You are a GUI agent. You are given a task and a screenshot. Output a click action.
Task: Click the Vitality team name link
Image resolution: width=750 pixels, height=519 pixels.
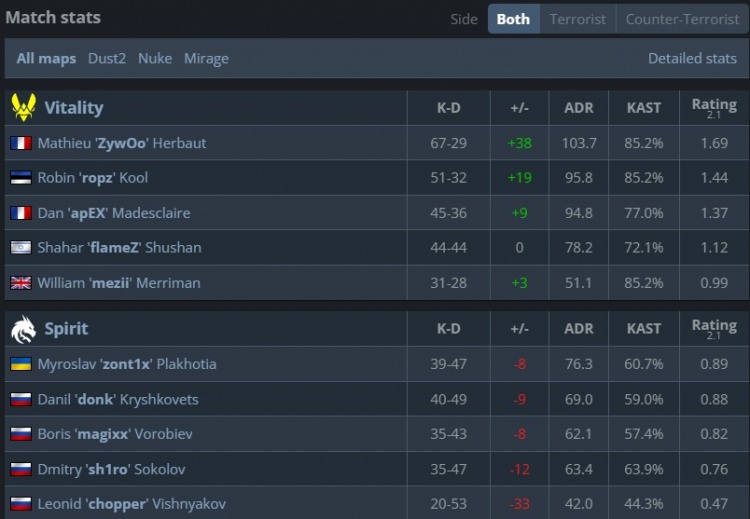coord(73,107)
